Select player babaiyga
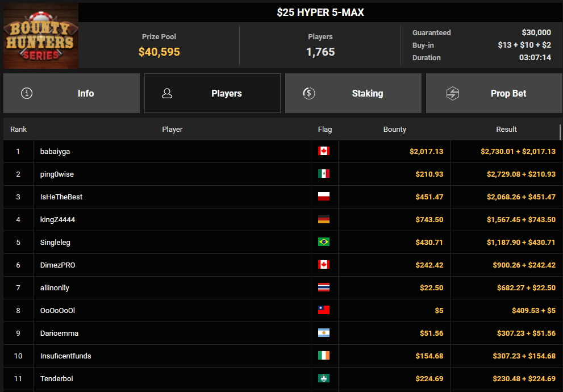Screen dimensions: 563x392 (x=55, y=152)
